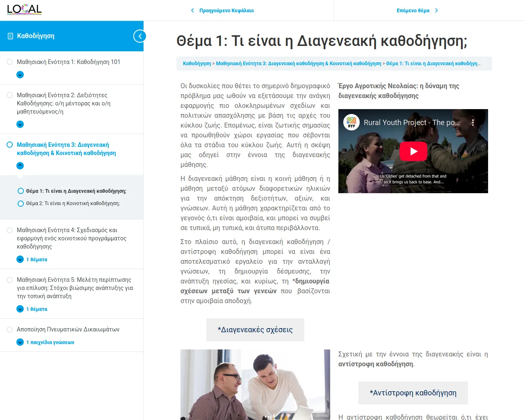Open the RYP channel avatar on the video
525x420 pixels.
pos(352,123)
